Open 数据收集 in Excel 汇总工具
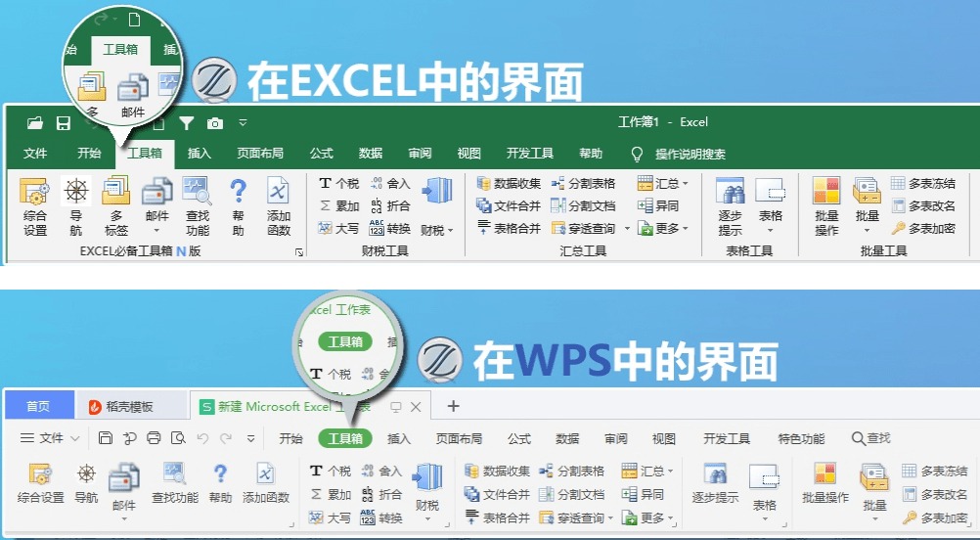Image resolution: width=980 pixels, height=540 pixels. [509, 183]
